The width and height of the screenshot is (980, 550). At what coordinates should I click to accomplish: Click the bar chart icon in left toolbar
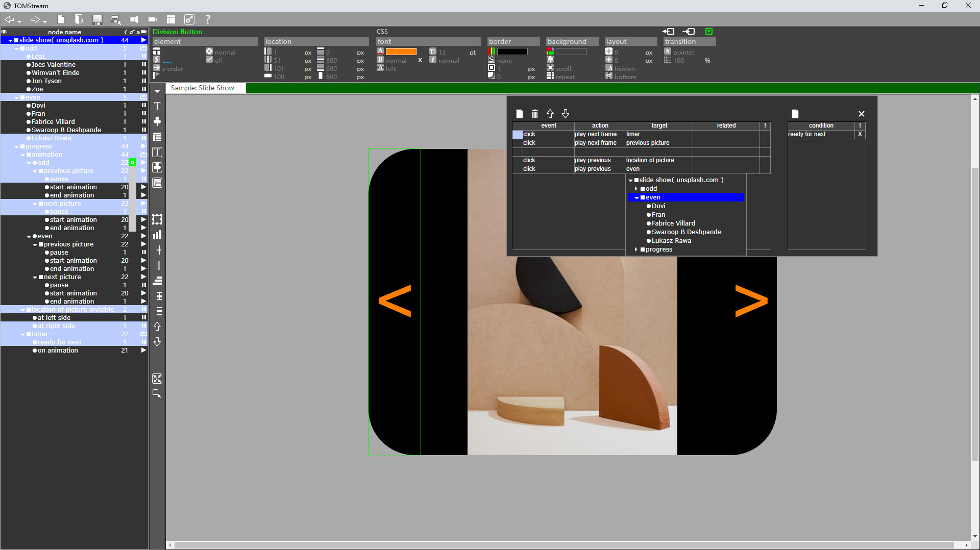click(x=157, y=235)
